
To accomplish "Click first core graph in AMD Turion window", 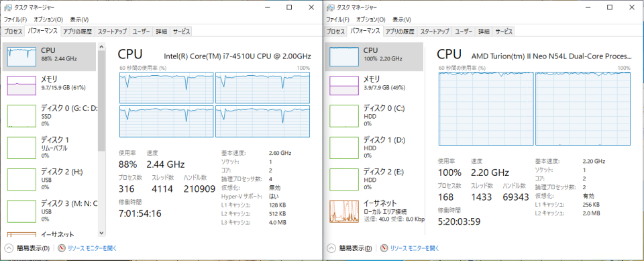I will [486, 109].
